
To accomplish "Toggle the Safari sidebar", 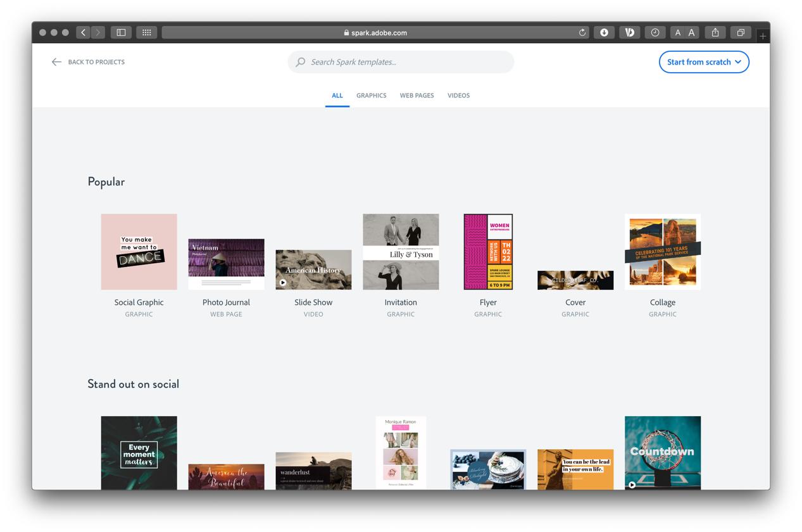I will pyautogui.click(x=121, y=32).
